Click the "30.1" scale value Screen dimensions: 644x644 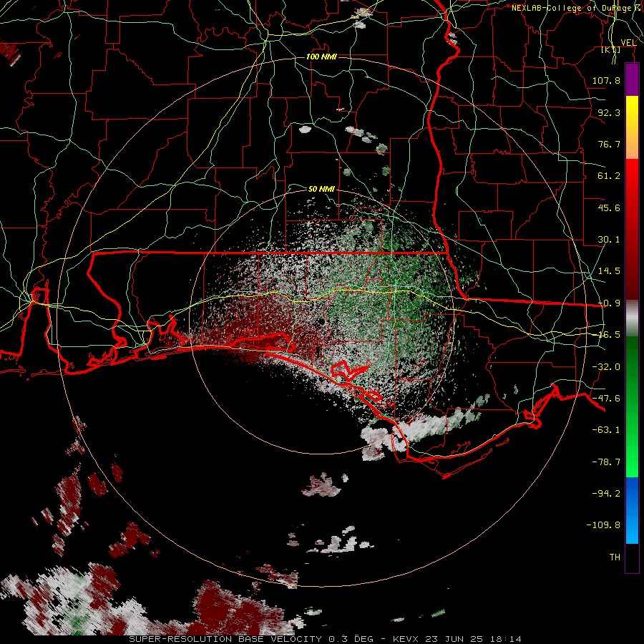609,240
